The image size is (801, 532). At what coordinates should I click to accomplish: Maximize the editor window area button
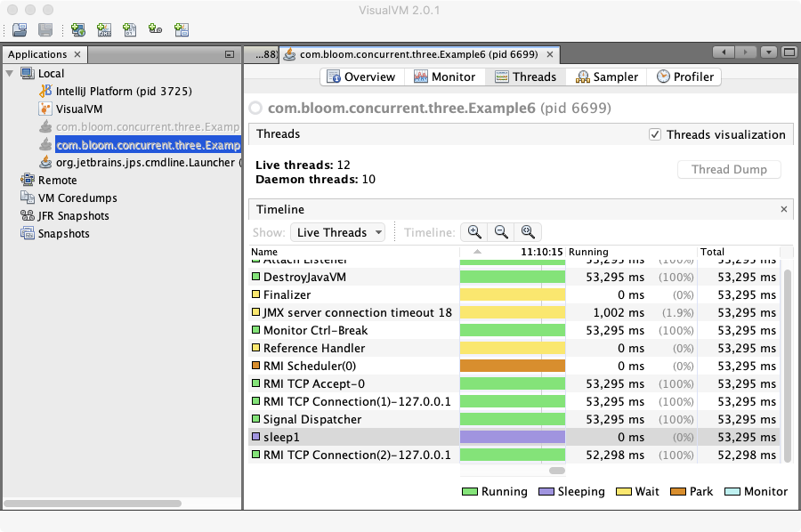[x=789, y=52]
